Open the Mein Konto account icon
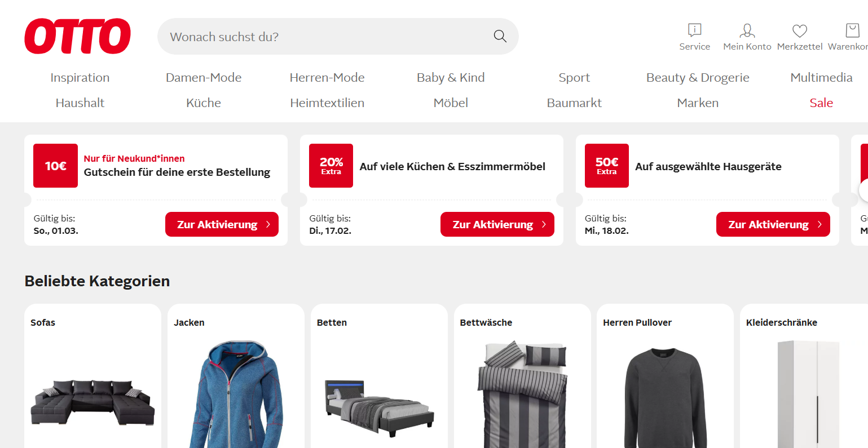The image size is (868, 448). [x=747, y=30]
